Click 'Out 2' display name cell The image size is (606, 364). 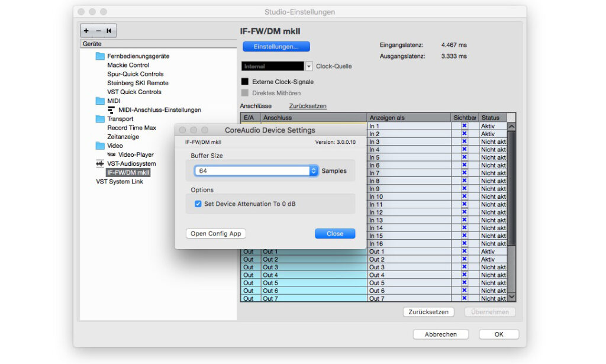(x=409, y=259)
